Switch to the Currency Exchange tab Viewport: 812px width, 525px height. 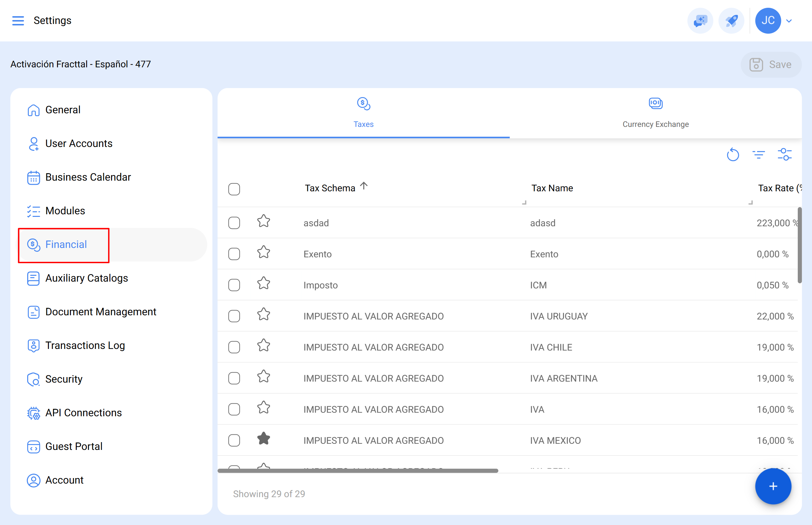pyautogui.click(x=656, y=113)
